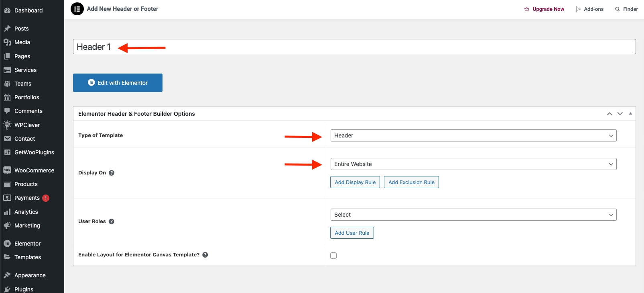
Task: Click the WPClever lightbulb icon
Action: 7,125
